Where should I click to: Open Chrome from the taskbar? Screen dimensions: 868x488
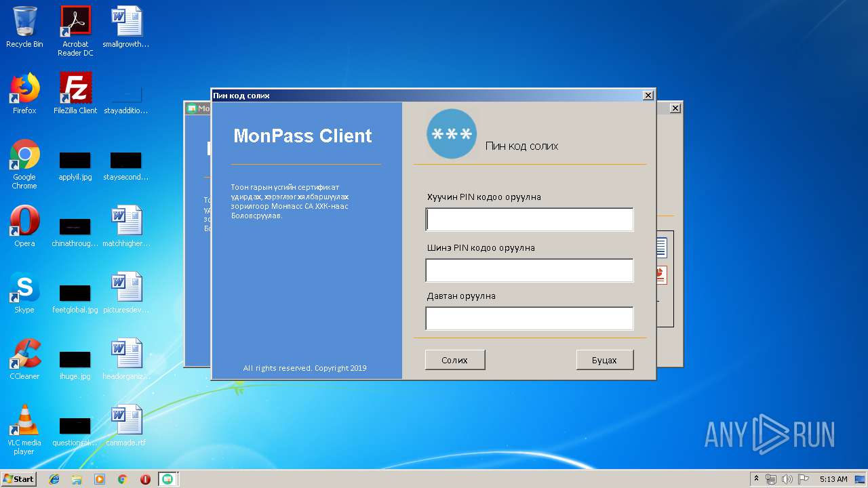click(x=122, y=479)
